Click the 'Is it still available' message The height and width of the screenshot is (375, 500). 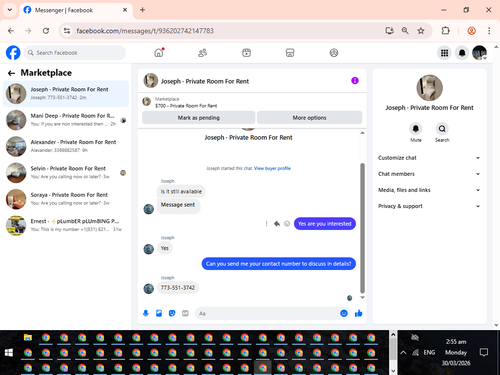click(x=181, y=191)
